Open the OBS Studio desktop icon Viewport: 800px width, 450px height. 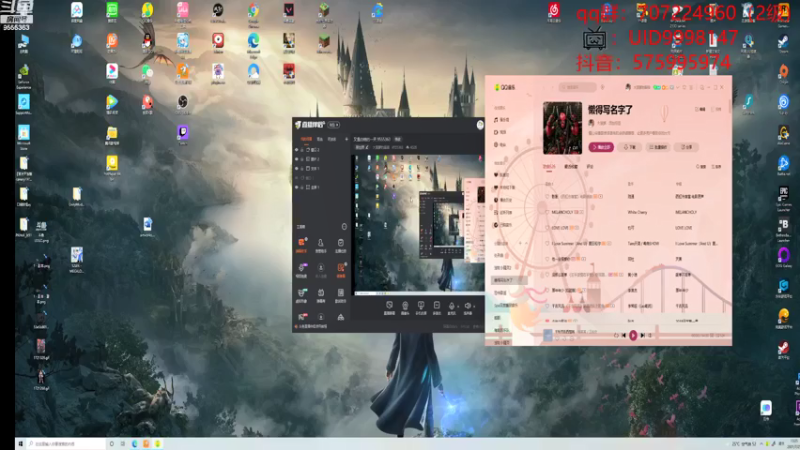[x=183, y=104]
